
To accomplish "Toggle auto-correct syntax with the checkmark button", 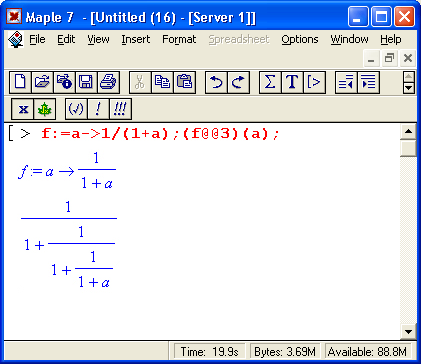I will [76, 109].
